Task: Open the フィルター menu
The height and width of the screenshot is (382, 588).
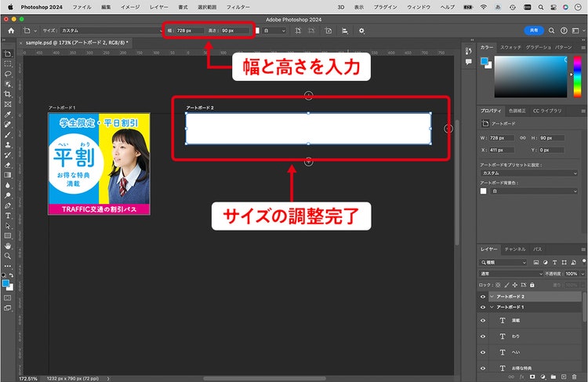Action: [238, 7]
